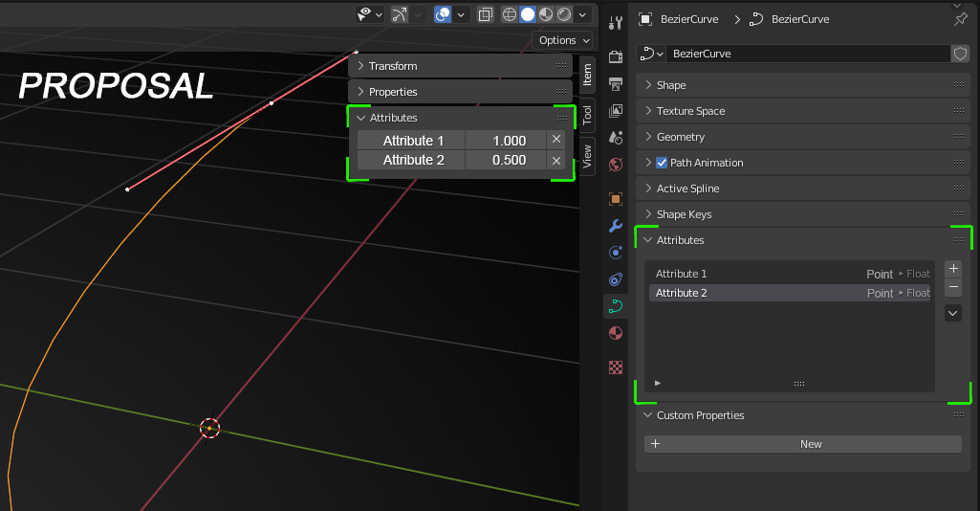Open the Texture properties tab

(x=616, y=367)
